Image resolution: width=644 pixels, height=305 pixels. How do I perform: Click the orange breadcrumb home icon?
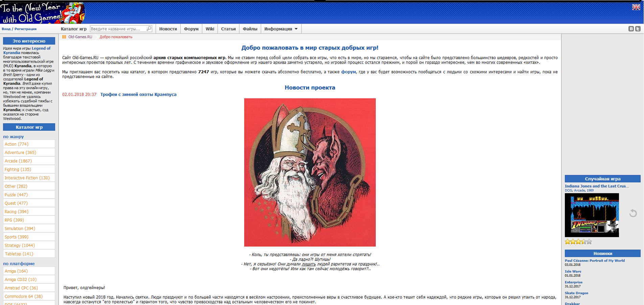tap(64, 37)
